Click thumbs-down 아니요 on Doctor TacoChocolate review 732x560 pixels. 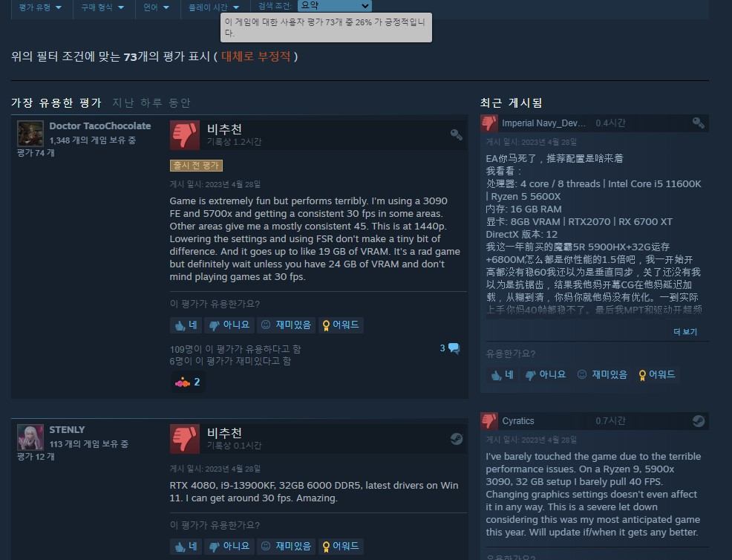[x=229, y=325]
